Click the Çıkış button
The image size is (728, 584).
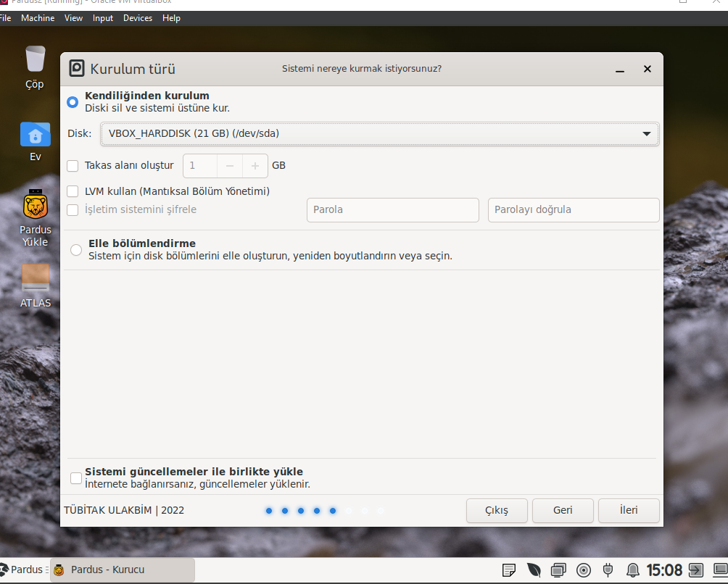[497, 511]
